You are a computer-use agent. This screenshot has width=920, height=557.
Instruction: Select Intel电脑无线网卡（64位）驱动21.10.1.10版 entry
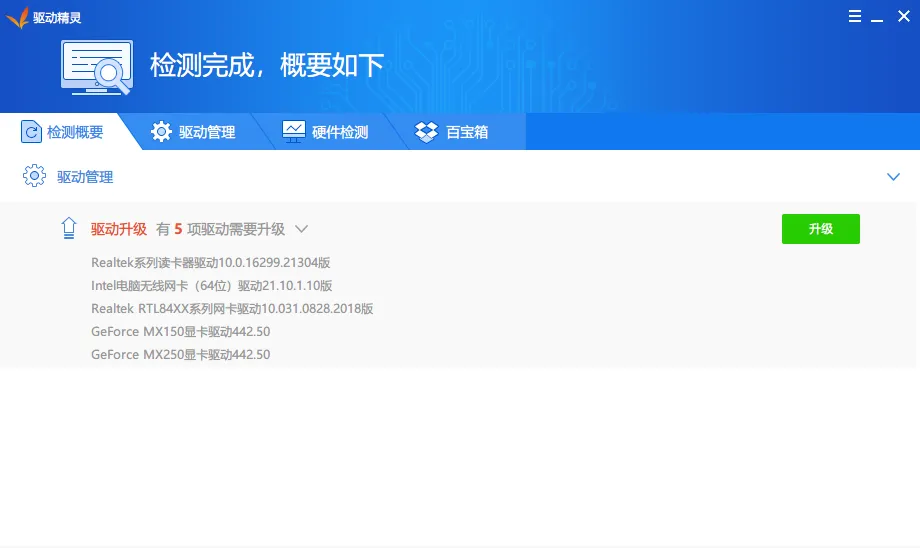click(x=212, y=285)
